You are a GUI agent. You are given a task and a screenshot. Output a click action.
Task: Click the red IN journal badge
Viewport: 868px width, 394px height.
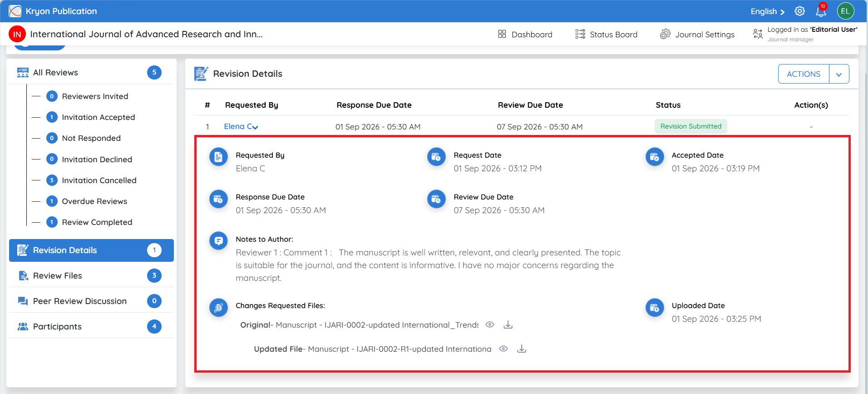pyautogui.click(x=17, y=34)
